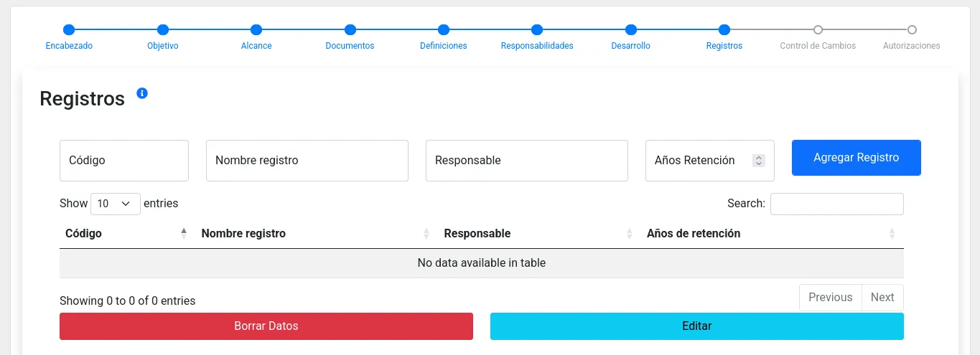980x355 pixels.
Task: Focus the table Search box
Action: [836, 204]
